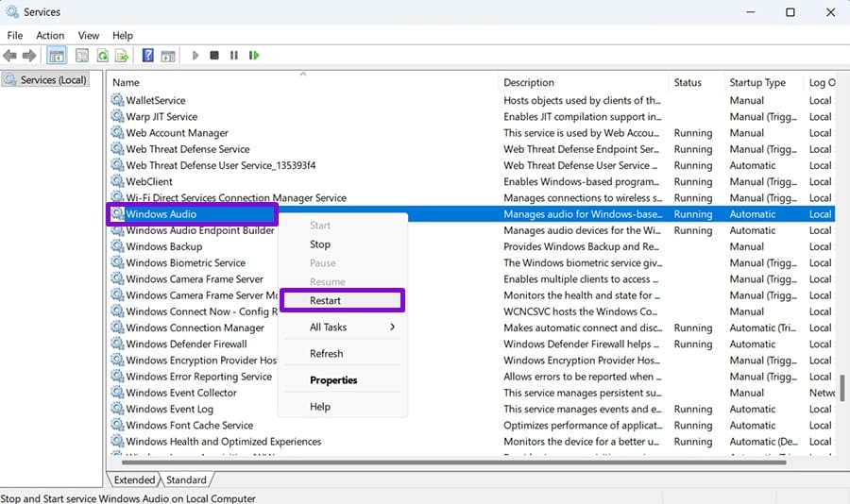Click 'Netw' log-on cell of Event Collector

(822, 393)
